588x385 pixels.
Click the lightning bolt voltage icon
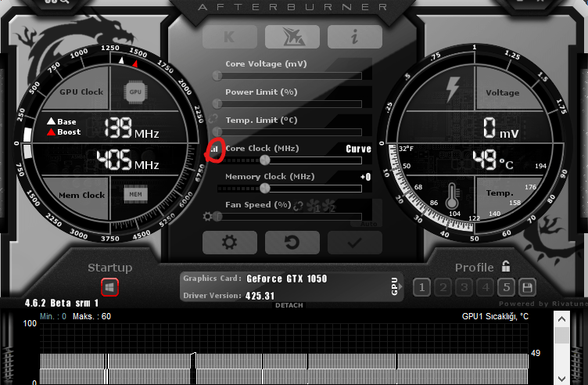453,89
